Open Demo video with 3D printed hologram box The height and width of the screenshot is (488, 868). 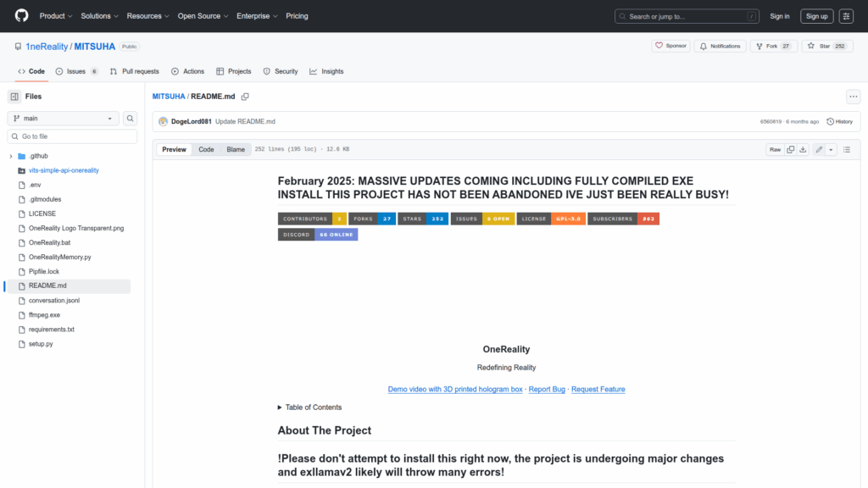click(x=455, y=390)
